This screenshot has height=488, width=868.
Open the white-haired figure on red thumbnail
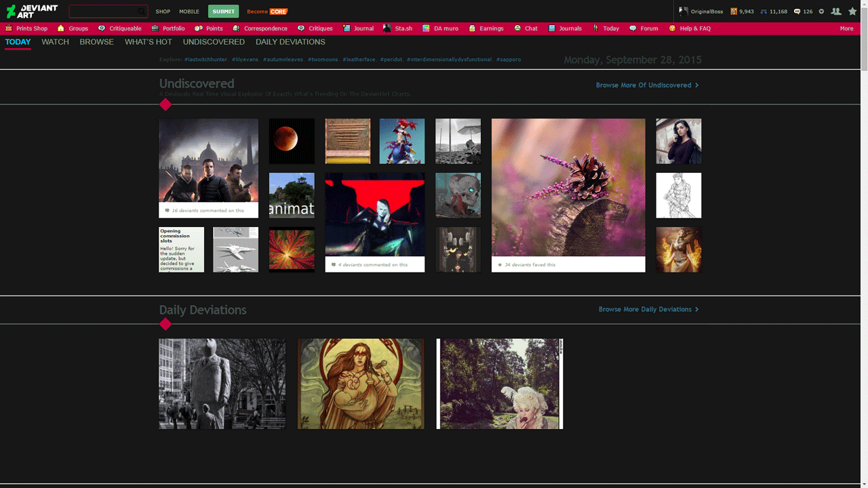click(375, 215)
